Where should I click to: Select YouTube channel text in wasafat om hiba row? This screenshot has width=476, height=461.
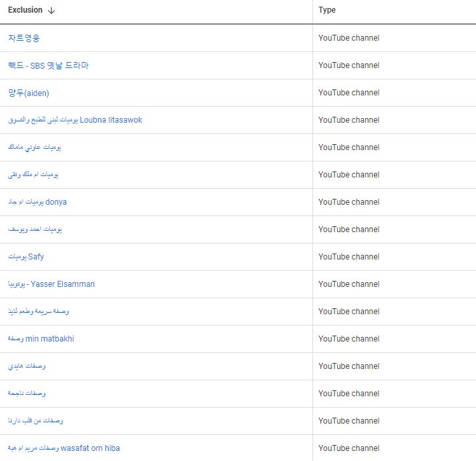(x=348, y=448)
